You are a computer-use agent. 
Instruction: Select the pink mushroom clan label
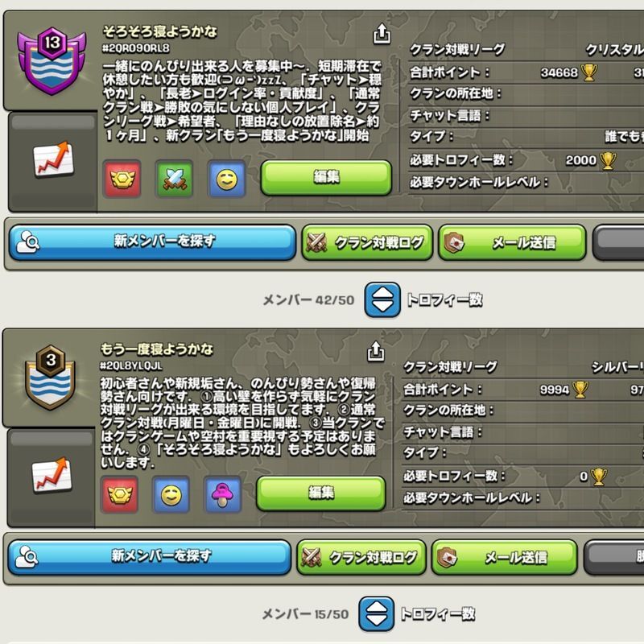[x=222, y=495]
